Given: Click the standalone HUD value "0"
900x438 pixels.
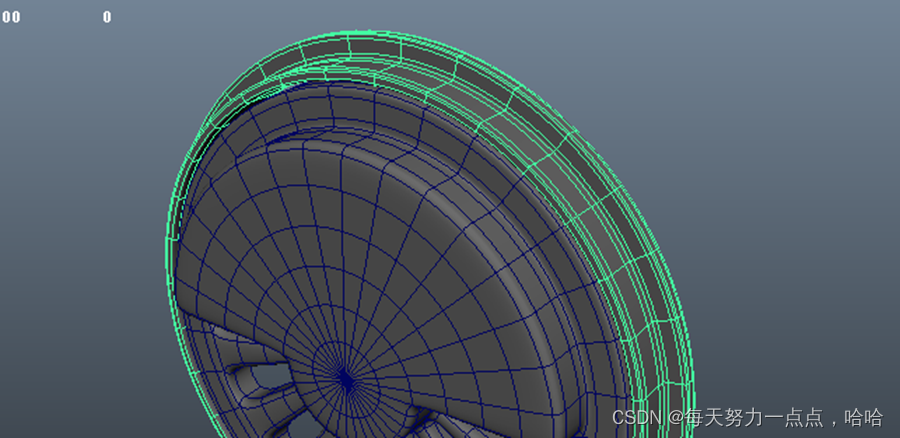Looking at the screenshot, I should click(x=107, y=17).
